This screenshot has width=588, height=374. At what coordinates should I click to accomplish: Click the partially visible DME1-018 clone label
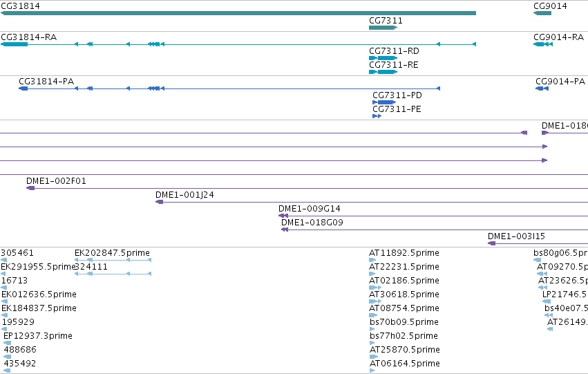[x=565, y=126]
